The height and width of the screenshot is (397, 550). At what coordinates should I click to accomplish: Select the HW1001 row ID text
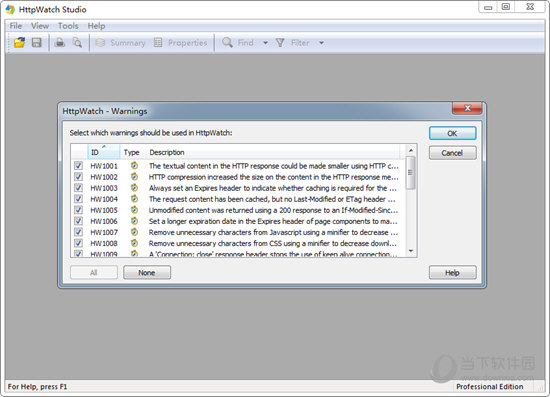(x=104, y=166)
